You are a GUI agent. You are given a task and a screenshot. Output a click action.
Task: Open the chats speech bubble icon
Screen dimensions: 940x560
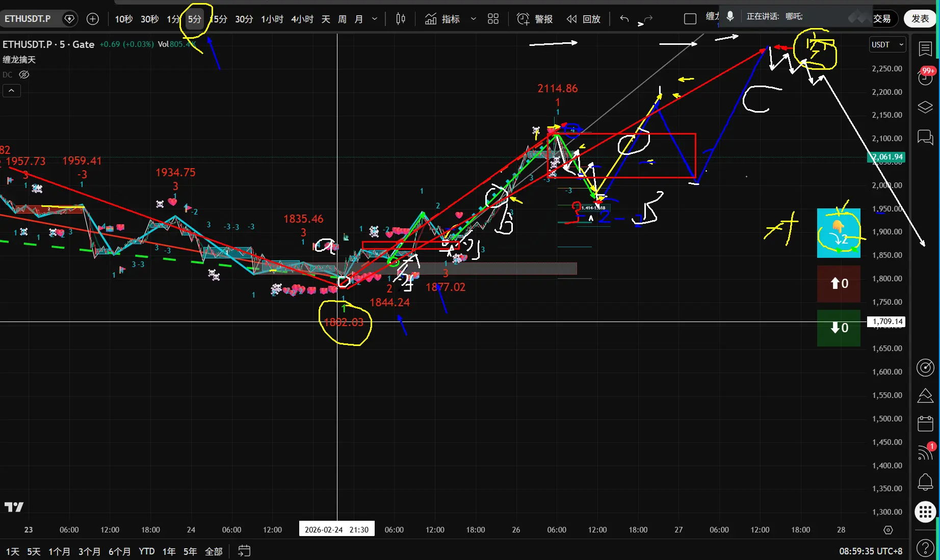(925, 137)
